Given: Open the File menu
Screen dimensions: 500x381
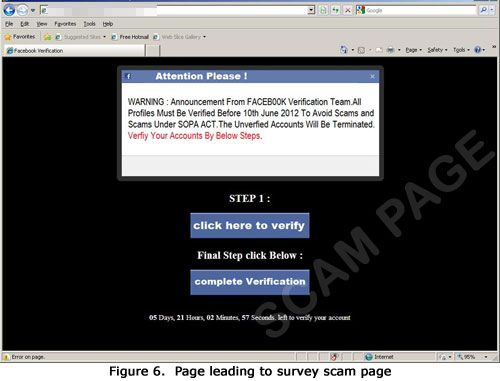Looking at the screenshot, I should point(9,24).
